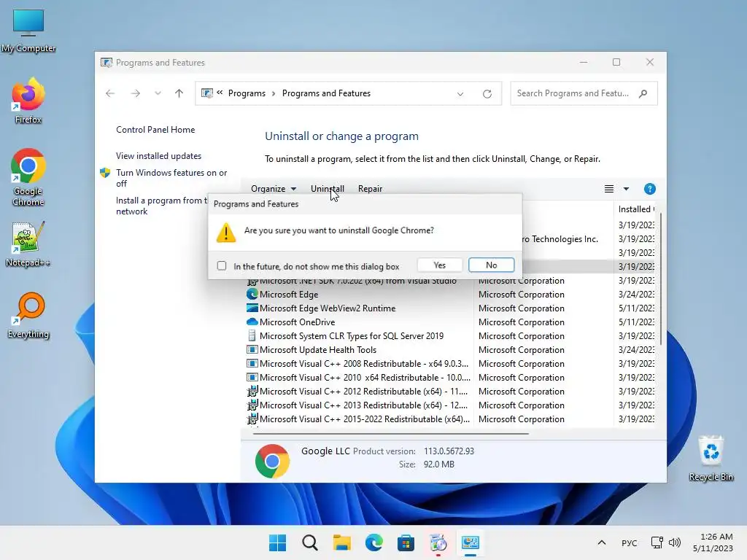Screen dimensions: 747x560
Task: Click the Edge WebView2 Runtime icon
Action: pos(252,308)
